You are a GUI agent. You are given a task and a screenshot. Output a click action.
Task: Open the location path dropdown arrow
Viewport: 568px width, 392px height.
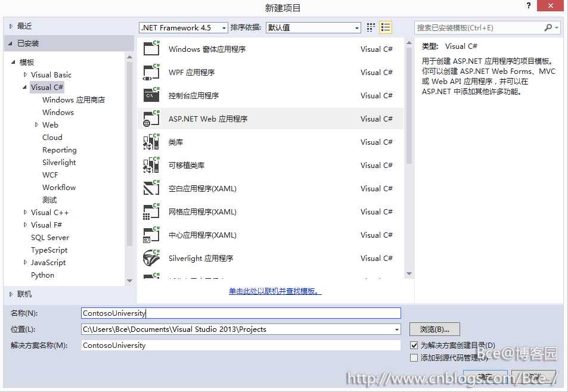coord(397,329)
